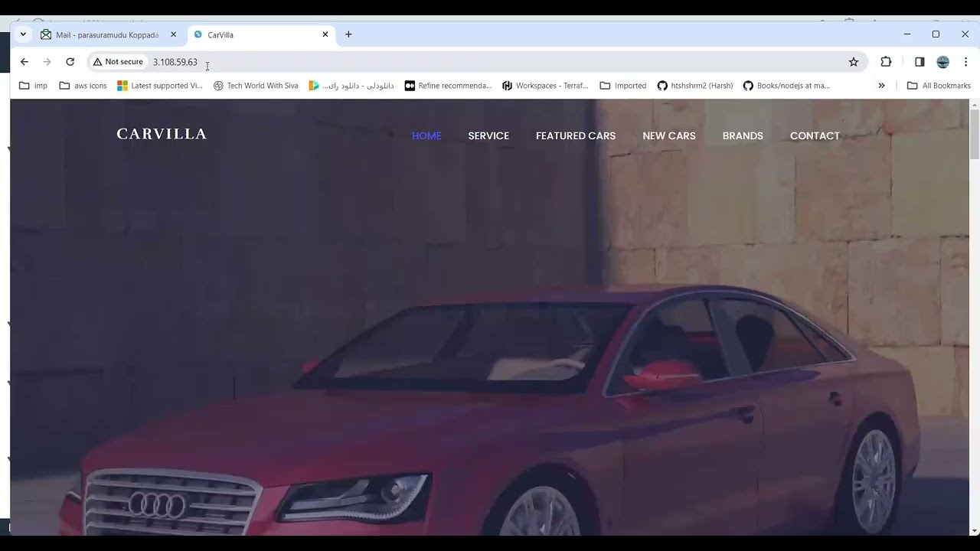Open the SERVICE nav link
980x551 pixels.
(x=488, y=135)
